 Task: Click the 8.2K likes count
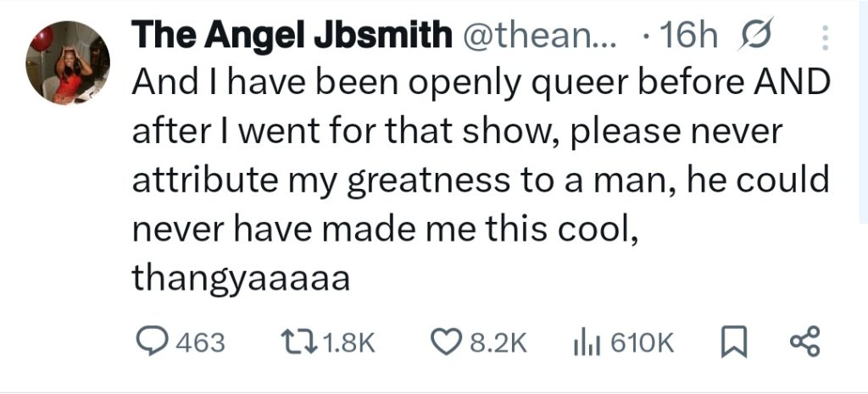point(498,342)
